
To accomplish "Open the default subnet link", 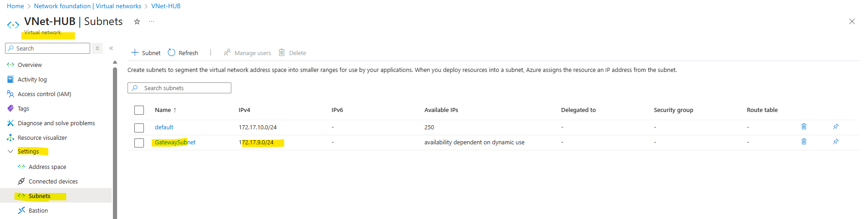I will (x=164, y=127).
